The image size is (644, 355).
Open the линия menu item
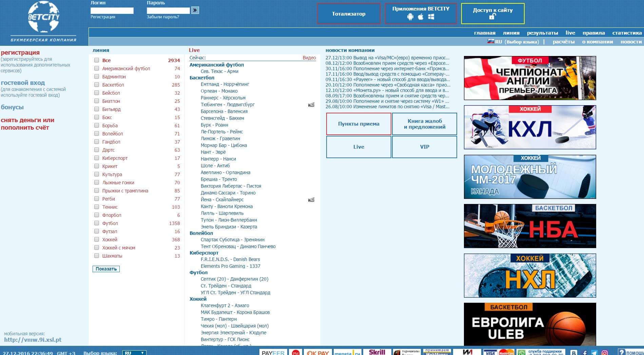coord(511,33)
